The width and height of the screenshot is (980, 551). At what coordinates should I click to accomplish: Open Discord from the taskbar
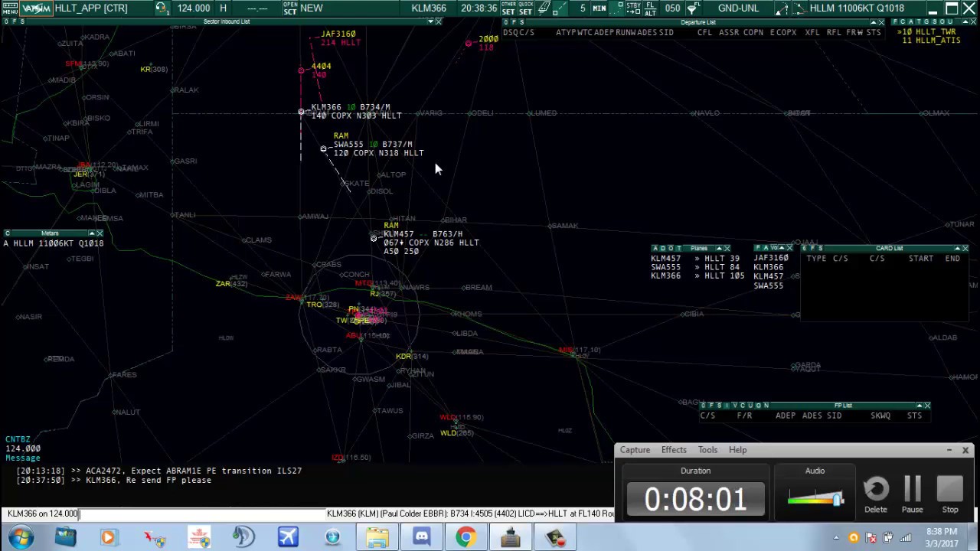coord(422,537)
